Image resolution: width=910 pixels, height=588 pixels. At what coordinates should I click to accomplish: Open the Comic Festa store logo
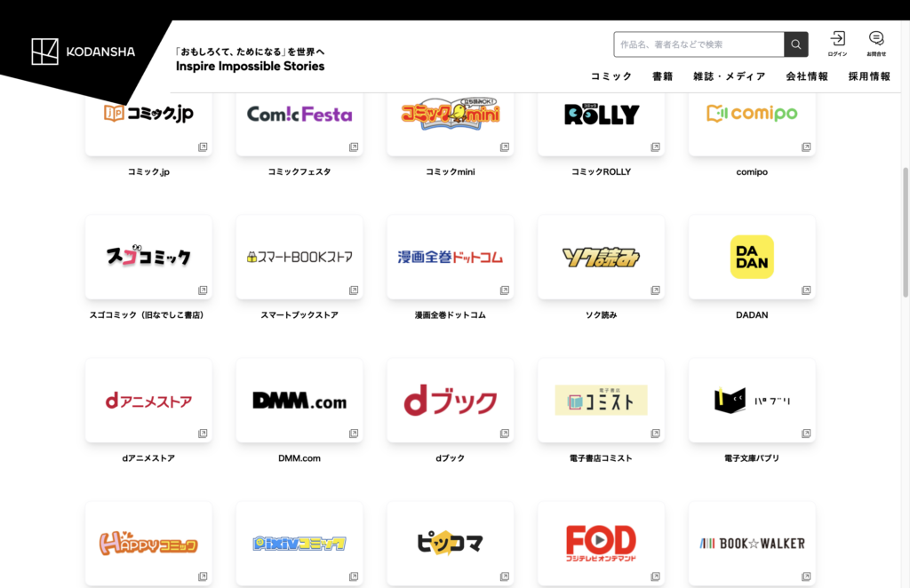[299, 115]
